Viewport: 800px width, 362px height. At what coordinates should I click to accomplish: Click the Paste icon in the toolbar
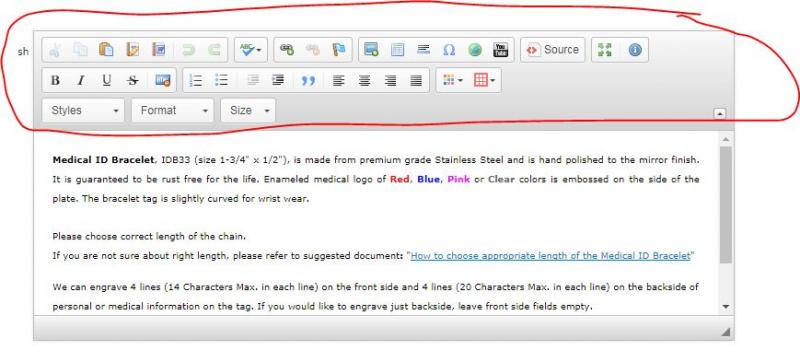(106, 49)
